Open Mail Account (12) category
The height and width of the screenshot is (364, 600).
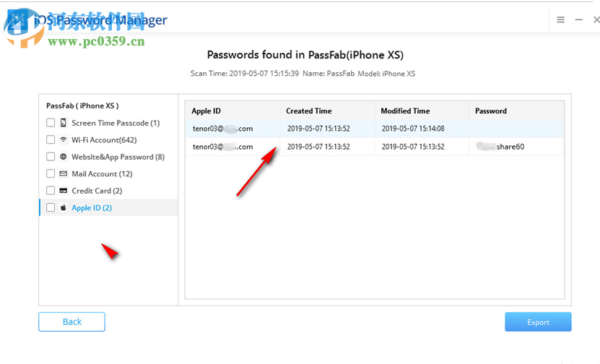pos(102,174)
